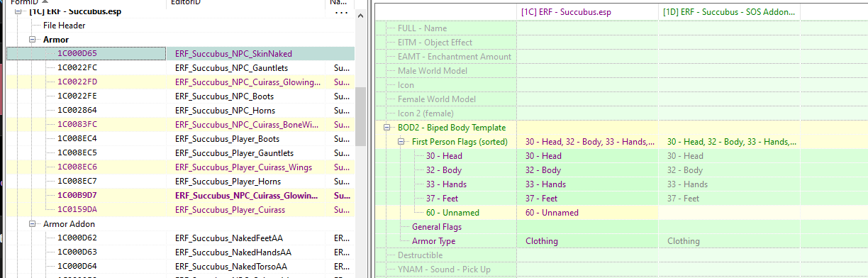Select the 60 - Unnamed flag label

(x=452, y=213)
